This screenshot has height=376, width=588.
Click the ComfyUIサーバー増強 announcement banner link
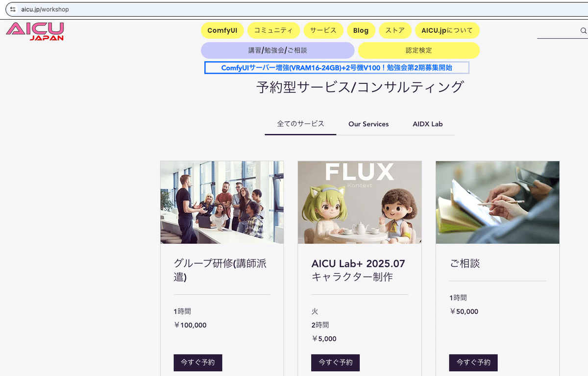tap(337, 68)
